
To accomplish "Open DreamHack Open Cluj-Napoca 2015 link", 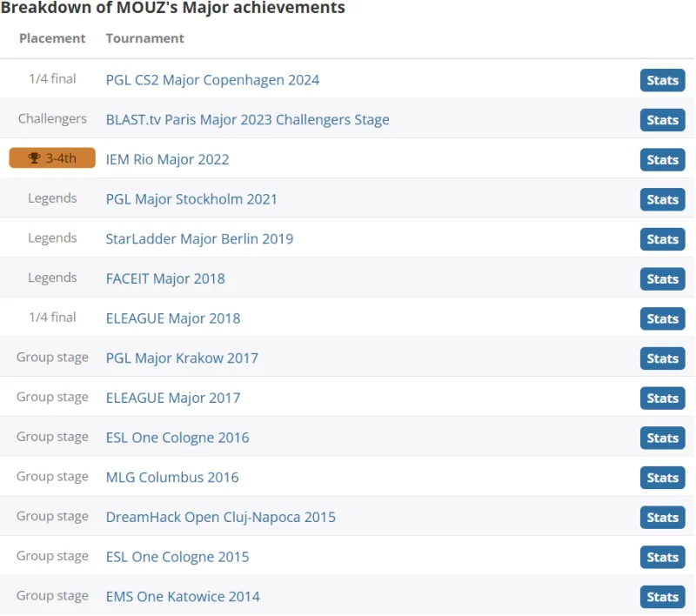I will (x=221, y=517).
